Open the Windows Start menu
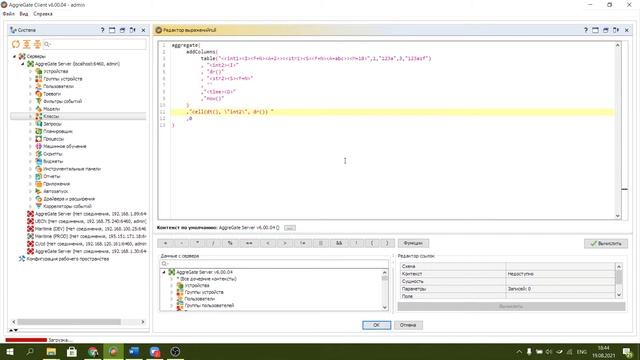The image size is (640, 360). point(9,351)
